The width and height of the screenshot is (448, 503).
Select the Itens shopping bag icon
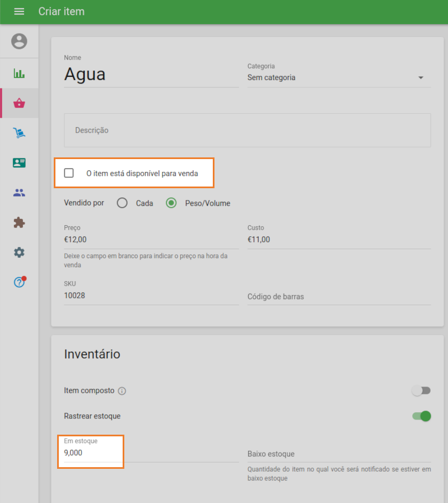[x=19, y=103]
